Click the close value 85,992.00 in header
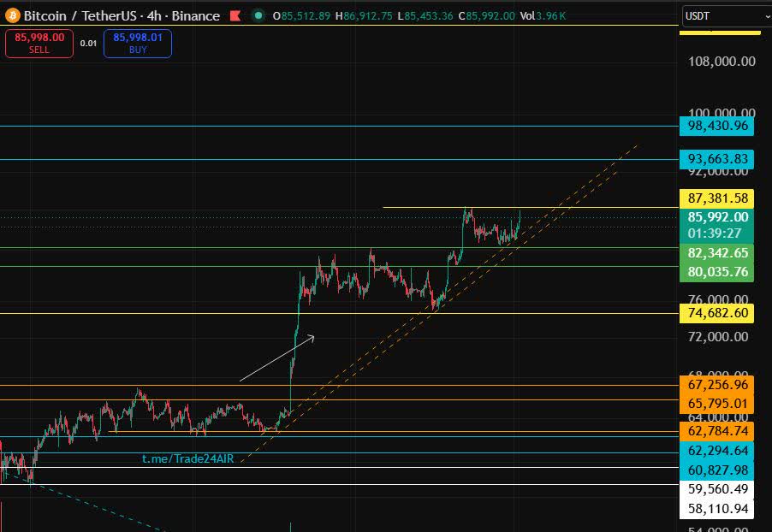Image resolution: width=772 pixels, height=532 pixels. [x=490, y=15]
